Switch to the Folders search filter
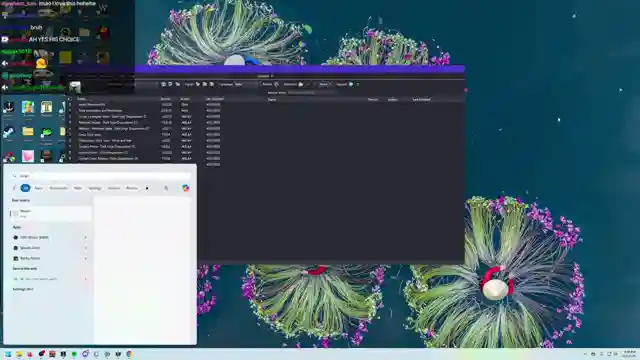The image size is (640, 360). coord(114,188)
